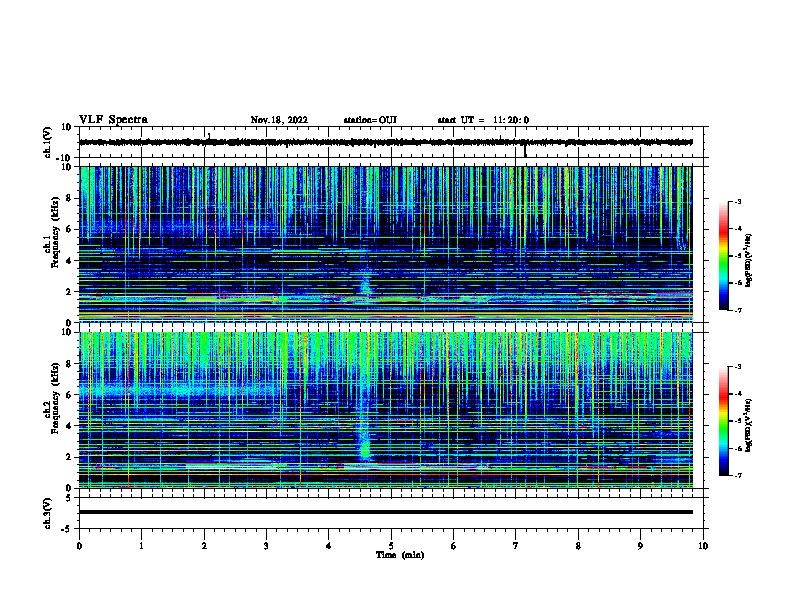Image resolution: width=792 pixels, height=612 pixels.
Task: Click the "VLF Spectra" plot title
Action: click(x=113, y=120)
